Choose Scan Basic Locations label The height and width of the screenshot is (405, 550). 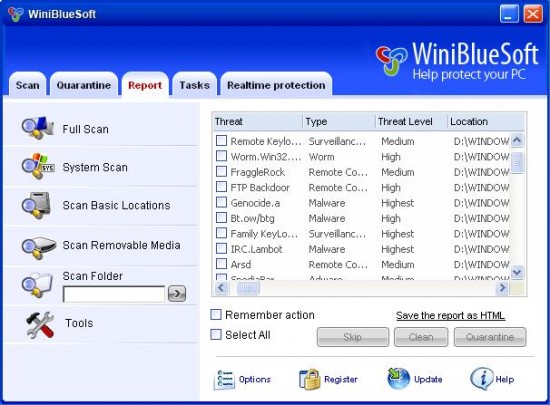(116, 205)
